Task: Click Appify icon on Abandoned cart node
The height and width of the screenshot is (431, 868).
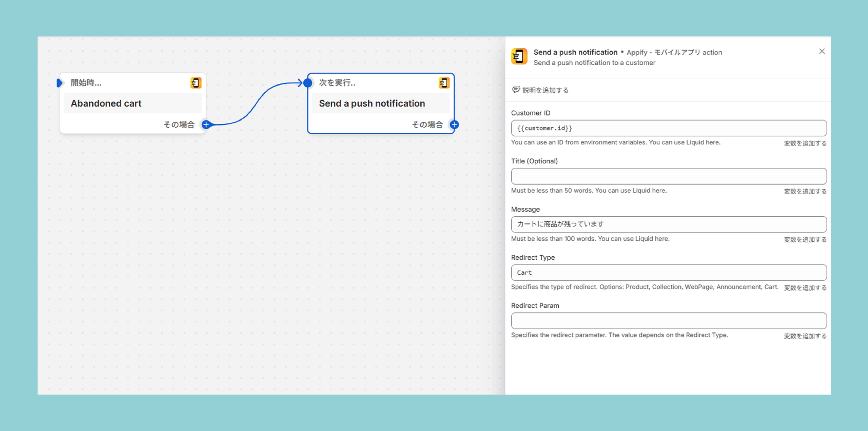Action: point(196,83)
